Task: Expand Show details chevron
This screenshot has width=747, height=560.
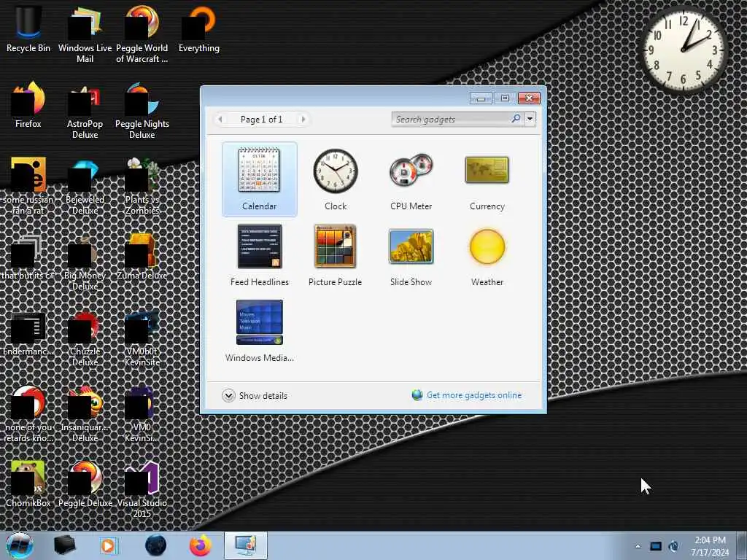Action: click(228, 396)
